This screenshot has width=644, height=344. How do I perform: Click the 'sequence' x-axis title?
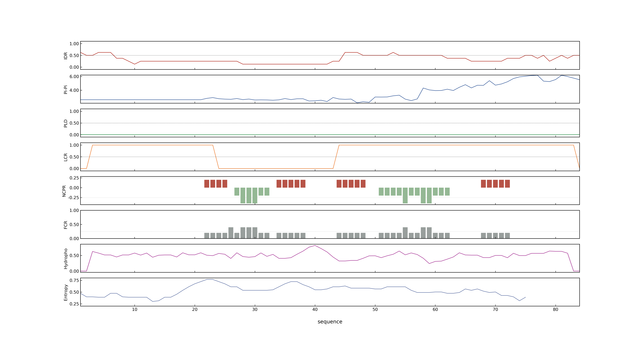click(x=330, y=322)
